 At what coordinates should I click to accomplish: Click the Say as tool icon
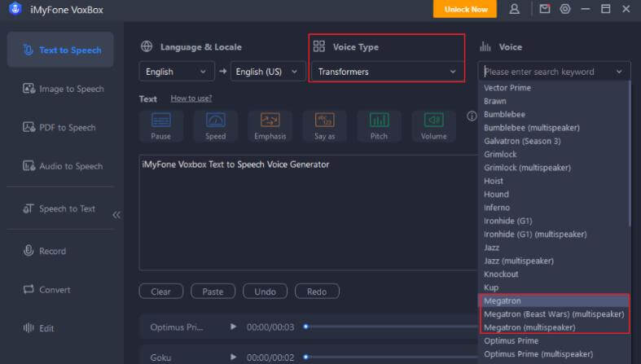[325, 126]
